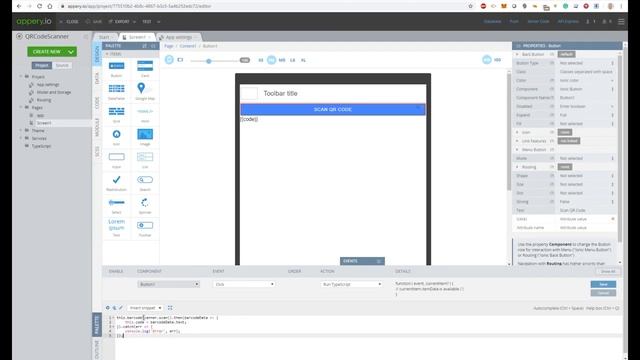Expand the Theme folder in project tree
640x360 pixels.
21,131
